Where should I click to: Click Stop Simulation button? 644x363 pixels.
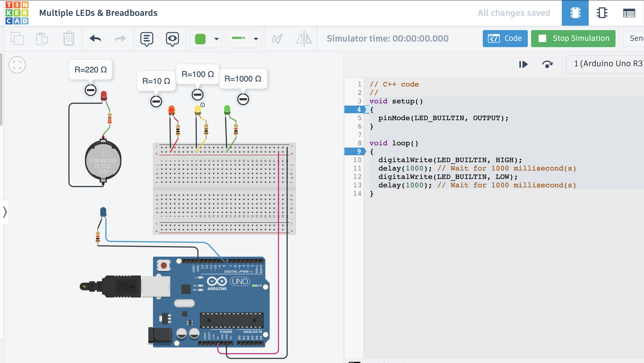tap(573, 38)
